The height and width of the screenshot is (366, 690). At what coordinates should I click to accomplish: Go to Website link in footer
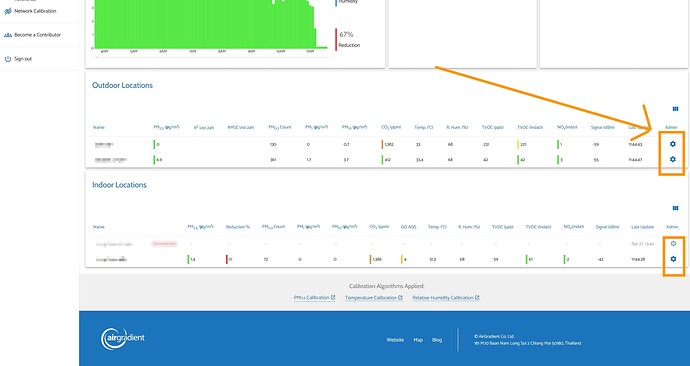(x=395, y=340)
